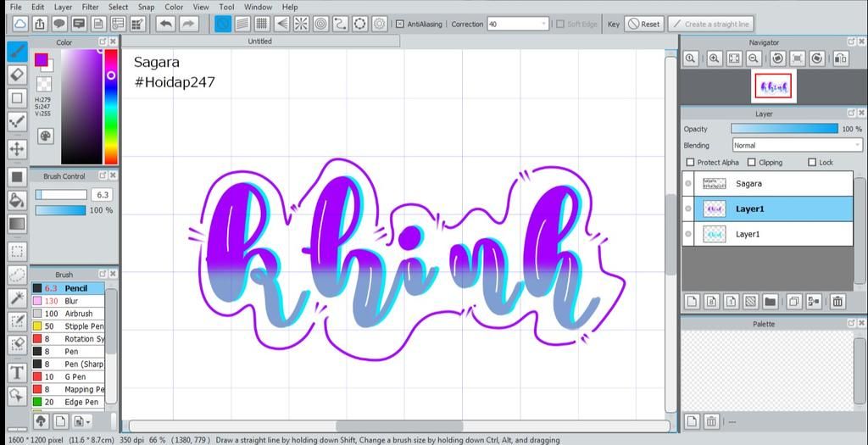Enable the crisscross grid snap
Screen dimensions: 868x445
click(x=262, y=24)
